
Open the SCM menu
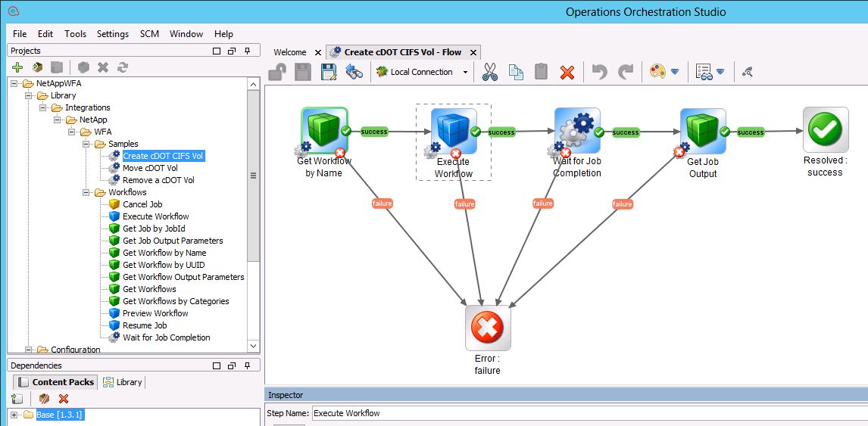[149, 34]
